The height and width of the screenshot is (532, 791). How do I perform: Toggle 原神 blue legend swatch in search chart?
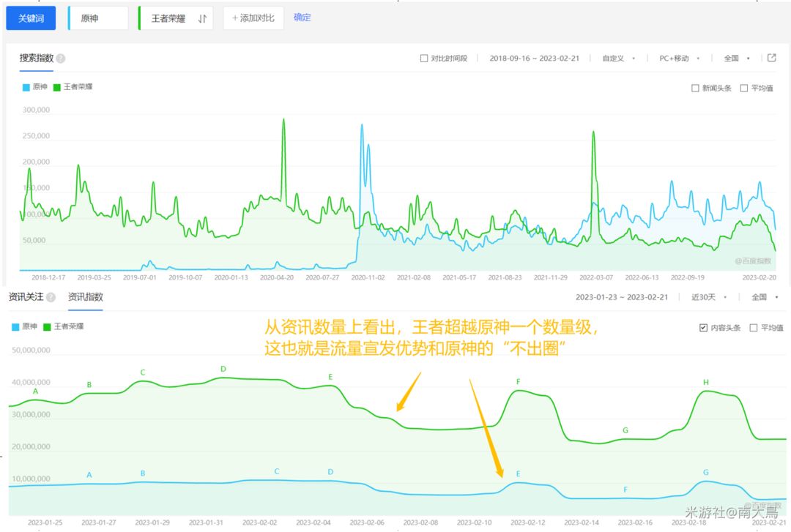click(x=26, y=87)
